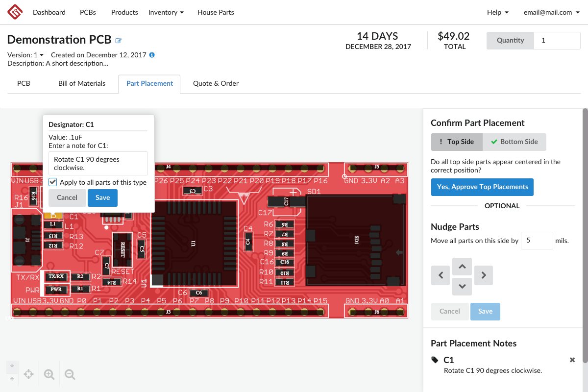Image resolution: width=588 pixels, height=392 pixels.
Task: Select the Top Side view
Action: pyautogui.click(x=457, y=142)
